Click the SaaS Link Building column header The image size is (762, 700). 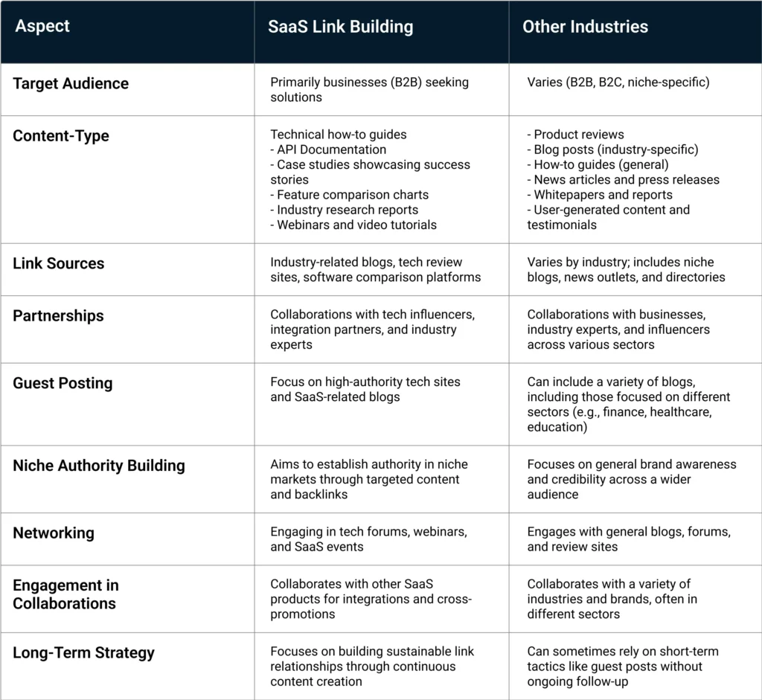point(340,27)
